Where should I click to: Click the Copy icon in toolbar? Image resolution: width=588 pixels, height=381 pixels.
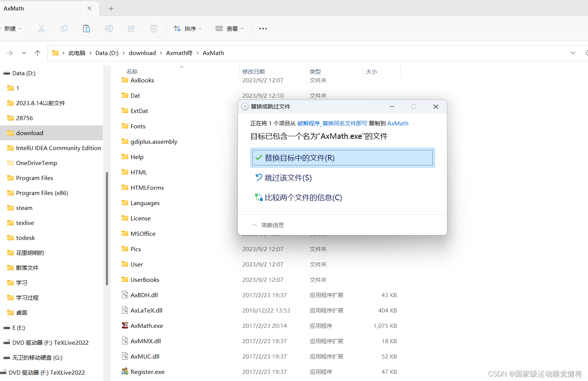pyautogui.click(x=64, y=28)
